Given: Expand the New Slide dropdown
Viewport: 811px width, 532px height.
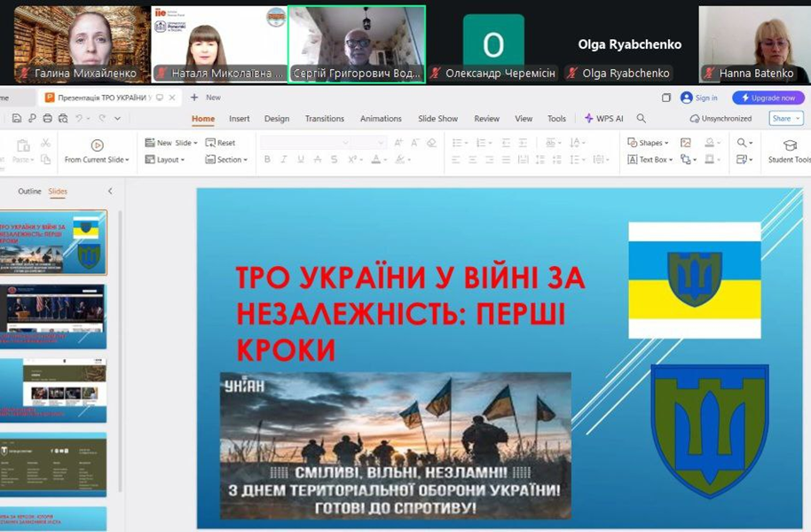Looking at the screenshot, I should [x=196, y=144].
